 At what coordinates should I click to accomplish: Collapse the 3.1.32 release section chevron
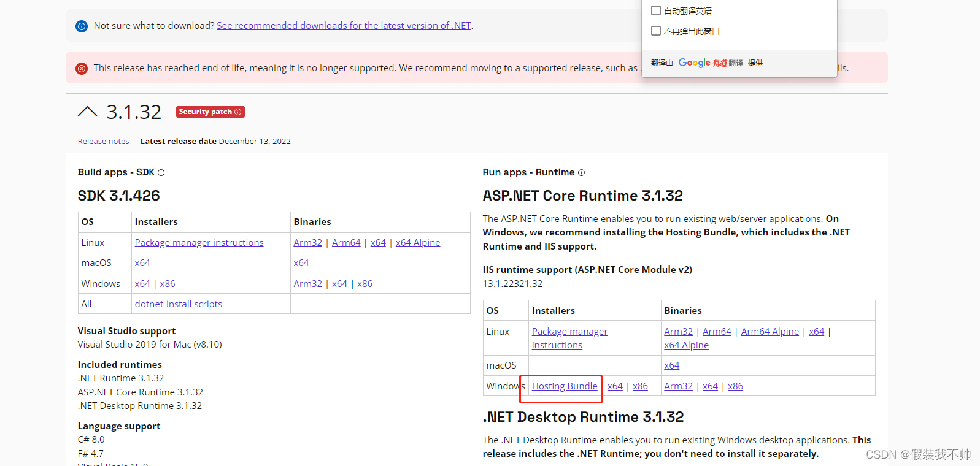(88, 111)
